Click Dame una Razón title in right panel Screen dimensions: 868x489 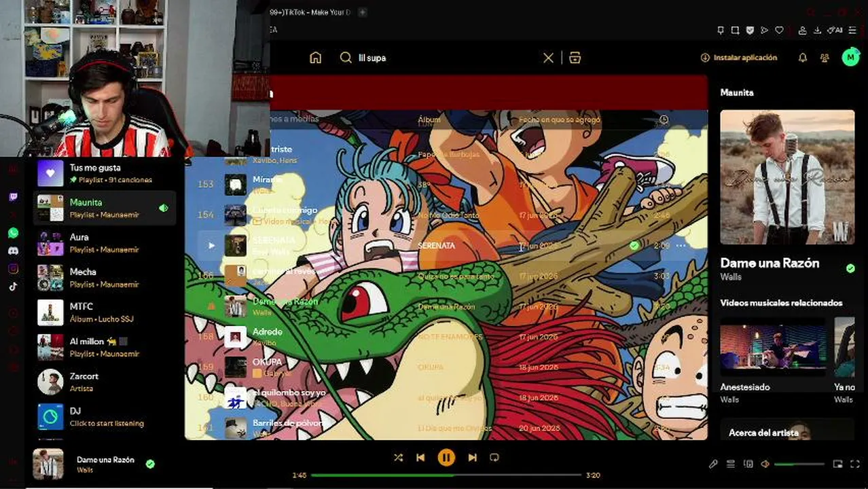point(770,263)
